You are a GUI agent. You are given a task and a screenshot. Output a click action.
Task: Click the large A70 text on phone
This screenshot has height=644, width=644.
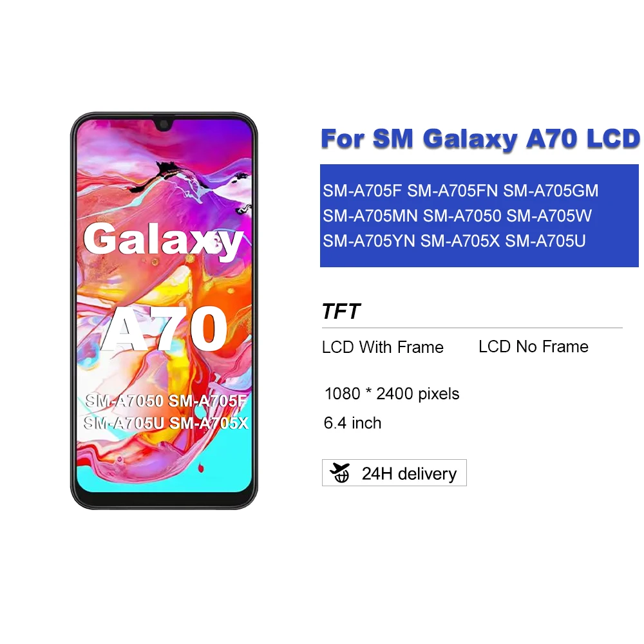pyautogui.click(x=164, y=328)
